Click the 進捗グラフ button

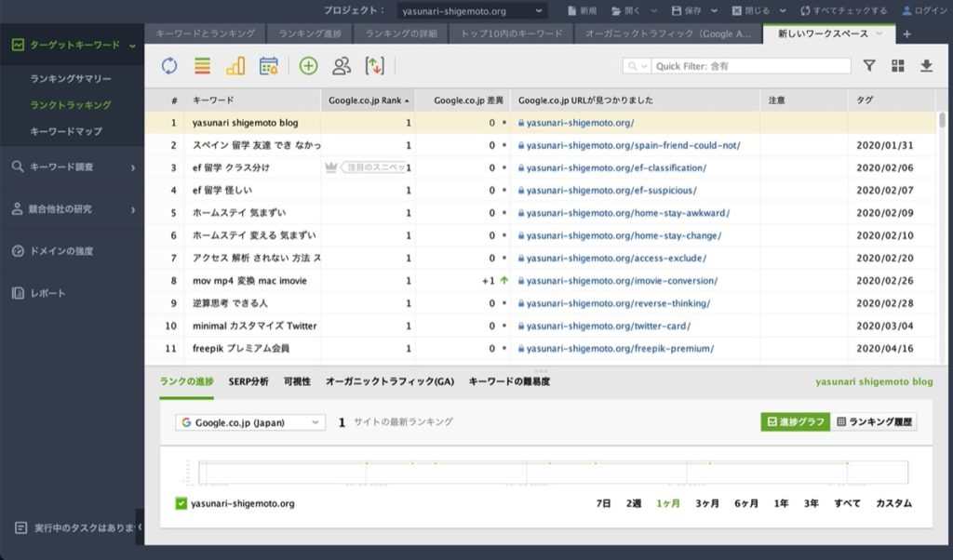795,421
